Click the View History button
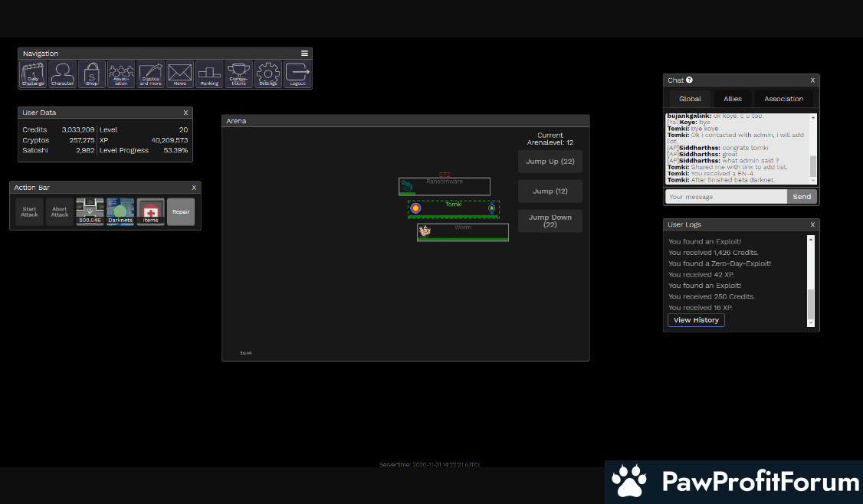863x504 pixels. [696, 320]
